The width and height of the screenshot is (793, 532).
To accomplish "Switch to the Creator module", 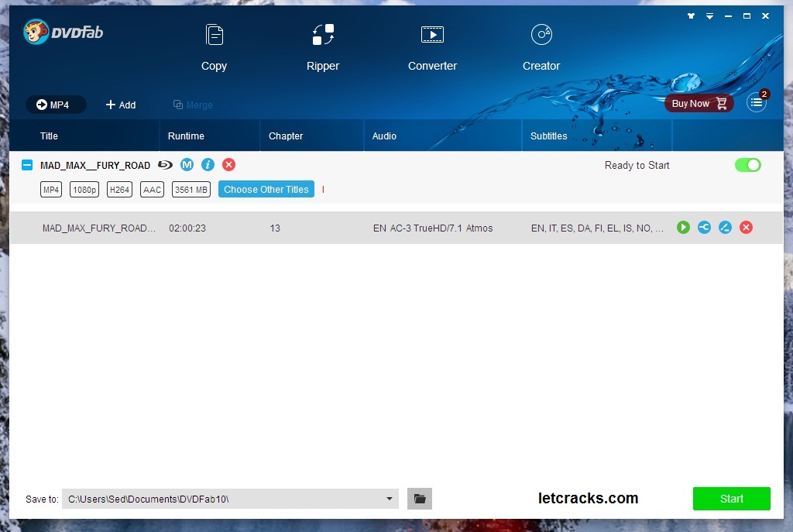I will click(x=541, y=48).
